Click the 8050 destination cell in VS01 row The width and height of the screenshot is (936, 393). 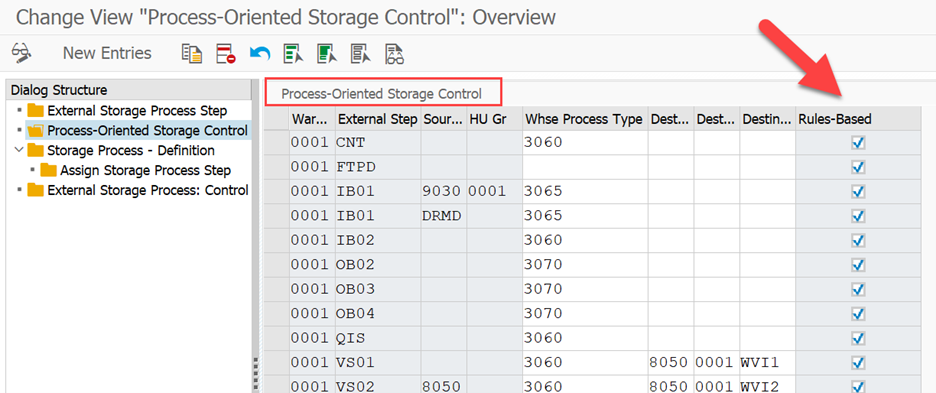[x=672, y=363]
